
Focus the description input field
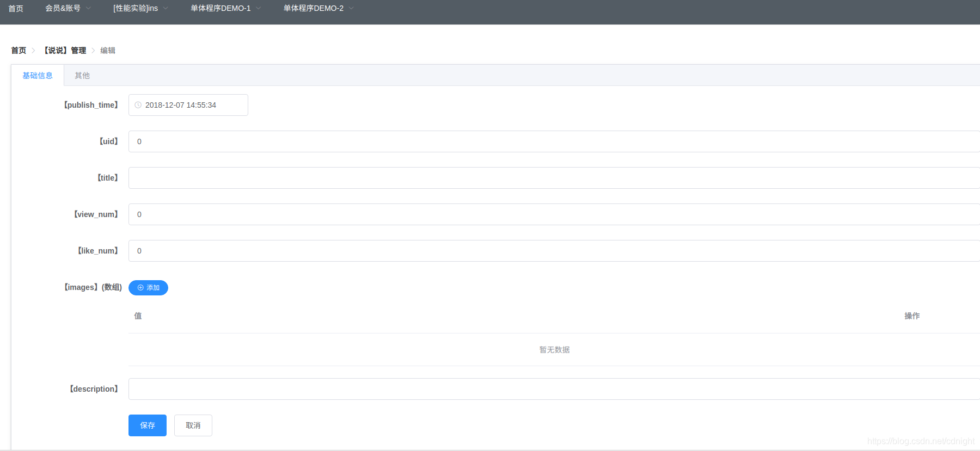(554, 389)
